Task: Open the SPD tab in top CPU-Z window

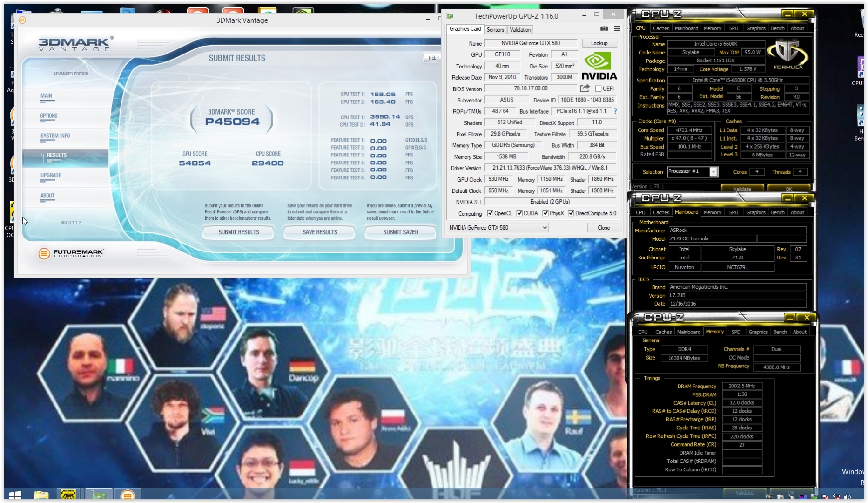Action: tap(733, 28)
